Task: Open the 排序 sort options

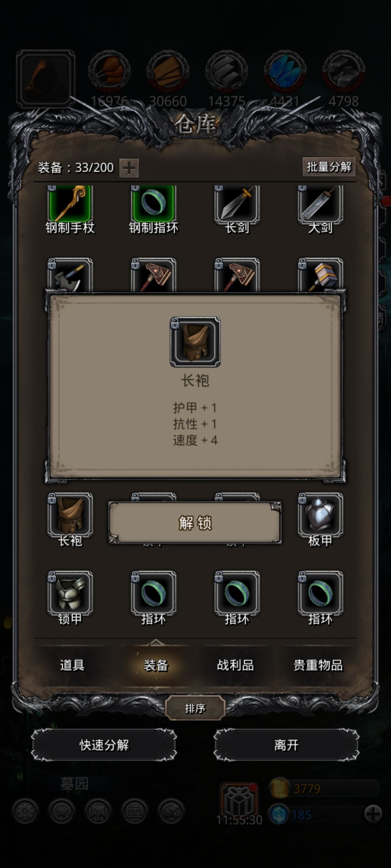Action: tap(195, 708)
